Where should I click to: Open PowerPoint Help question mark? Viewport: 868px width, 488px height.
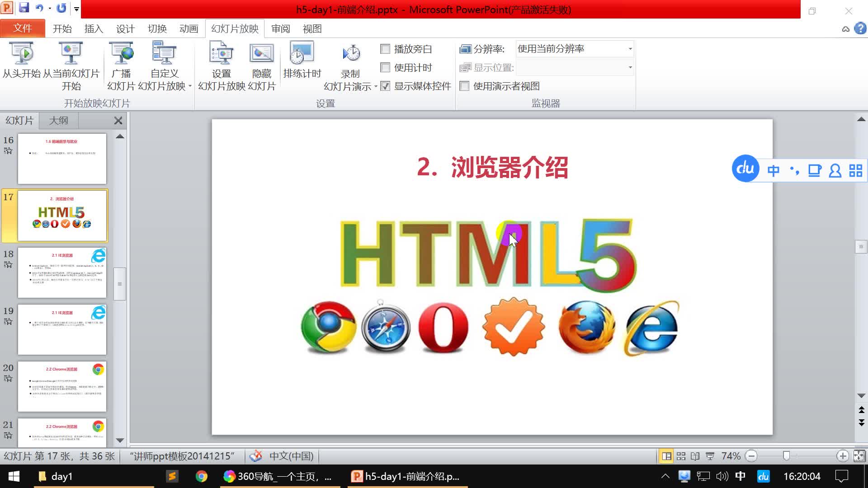tap(860, 28)
